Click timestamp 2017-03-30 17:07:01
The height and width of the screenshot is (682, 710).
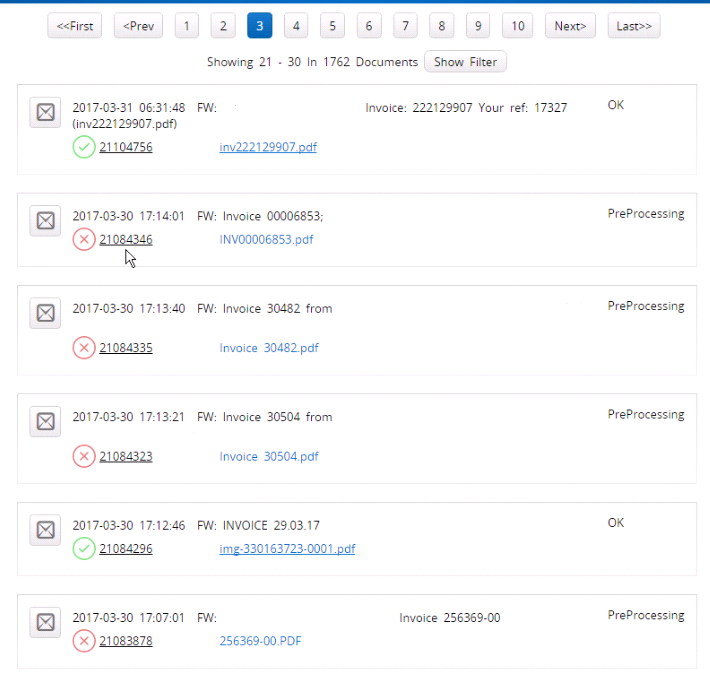(129, 618)
